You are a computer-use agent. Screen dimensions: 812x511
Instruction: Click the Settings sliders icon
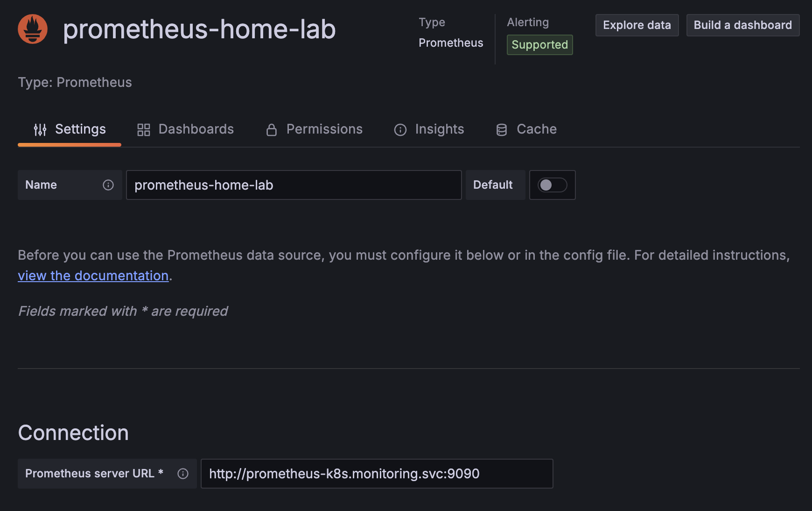(40, 130)
